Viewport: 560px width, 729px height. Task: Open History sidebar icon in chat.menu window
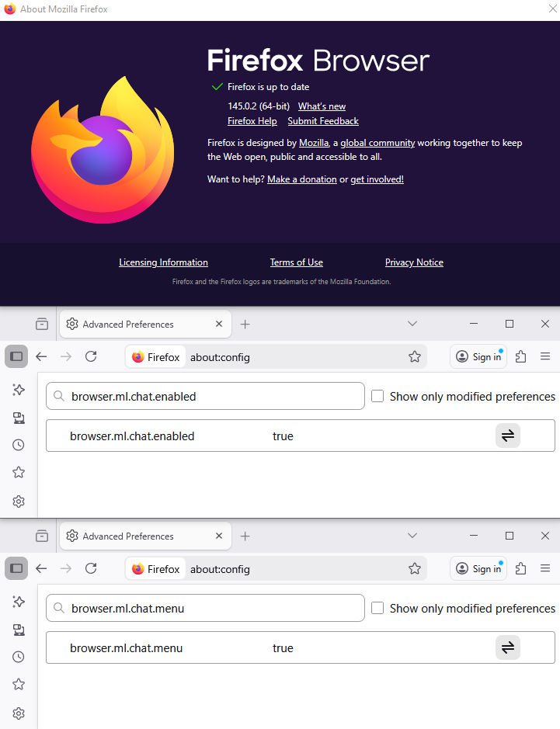[19, 657]
